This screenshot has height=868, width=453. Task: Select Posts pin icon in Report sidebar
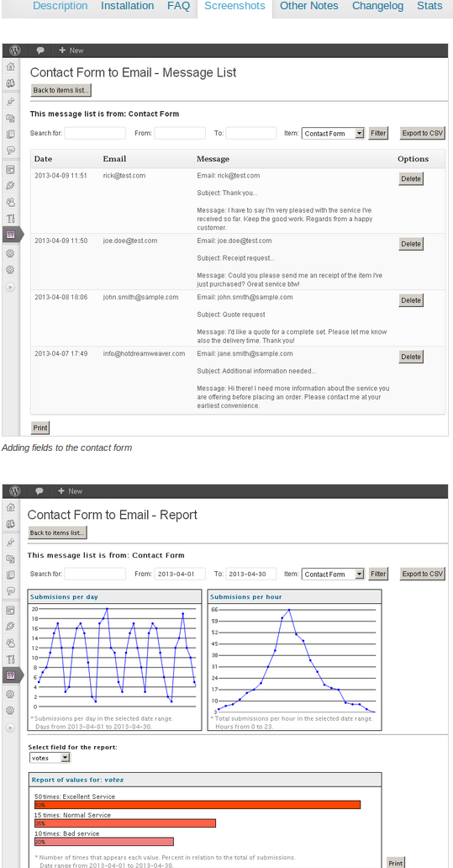(11, 542)
